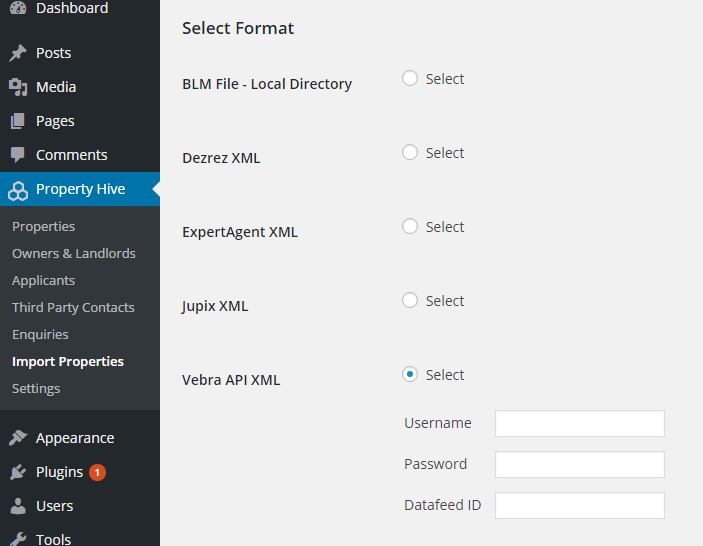Select the ExpertAgent XML radio button
Viewport: 703px width, 546px height.
pos(410,226)
